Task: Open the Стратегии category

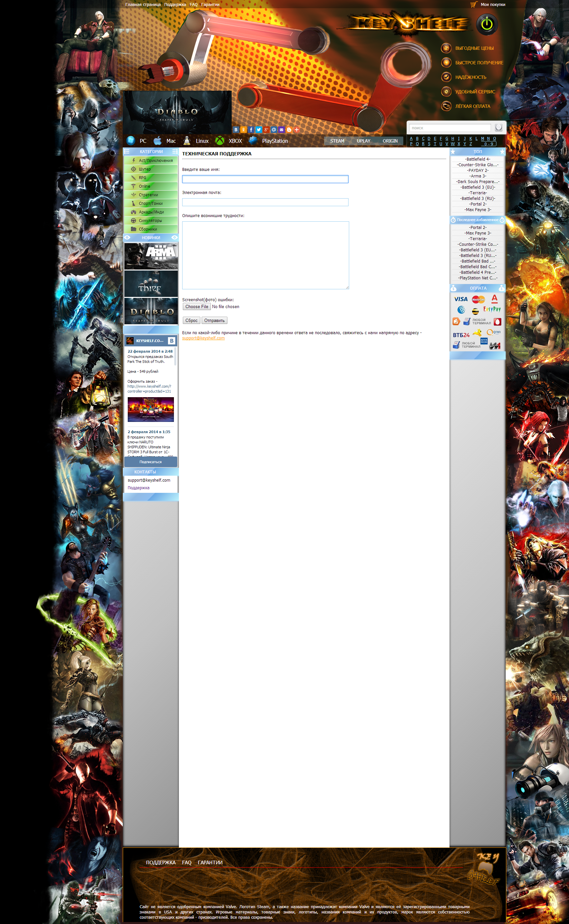Action: (x=151, y=195)
